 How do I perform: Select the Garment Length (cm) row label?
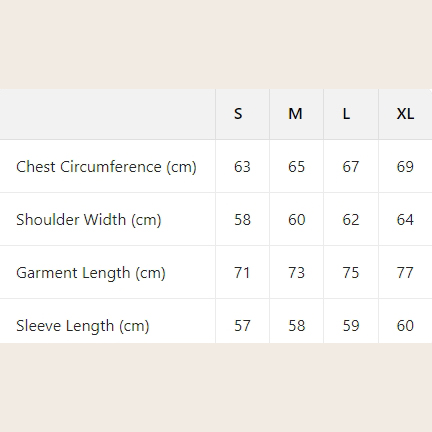[x=91, y=273]
